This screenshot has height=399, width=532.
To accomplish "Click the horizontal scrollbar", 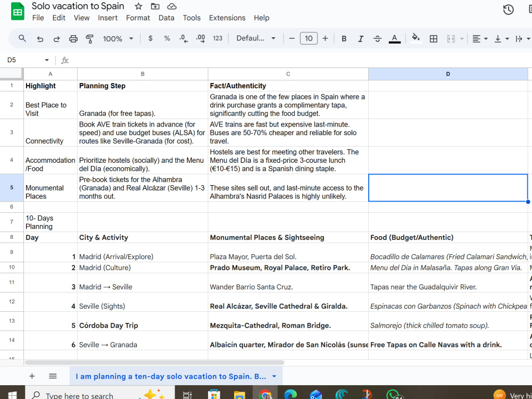I will pyautogui.click(x=154, y=363).
